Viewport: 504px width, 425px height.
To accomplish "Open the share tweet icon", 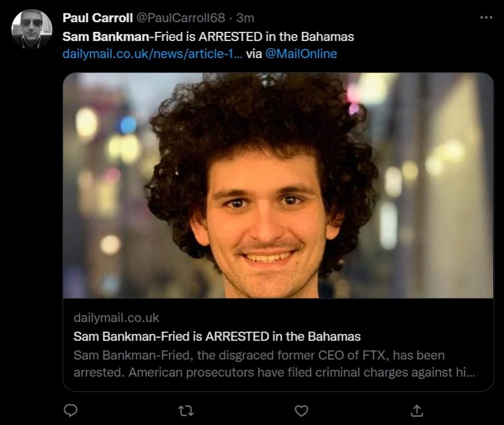I will (x=416, y=411).
